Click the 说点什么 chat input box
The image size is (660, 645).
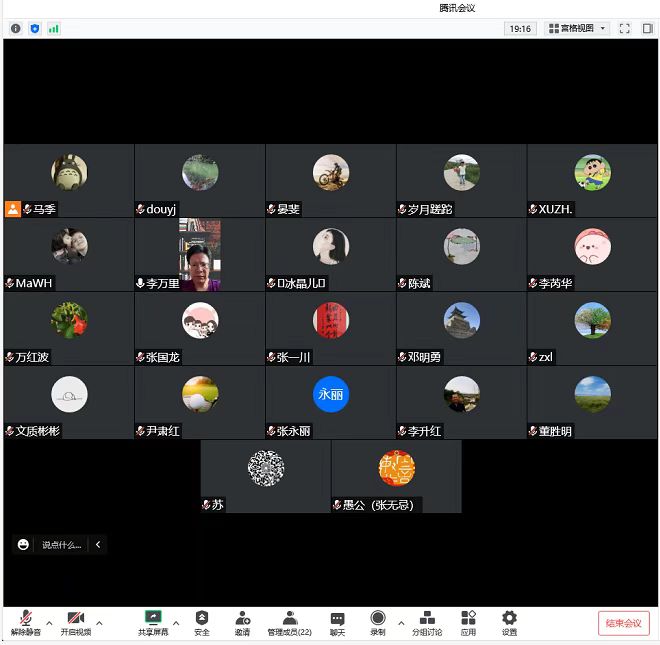62,545
